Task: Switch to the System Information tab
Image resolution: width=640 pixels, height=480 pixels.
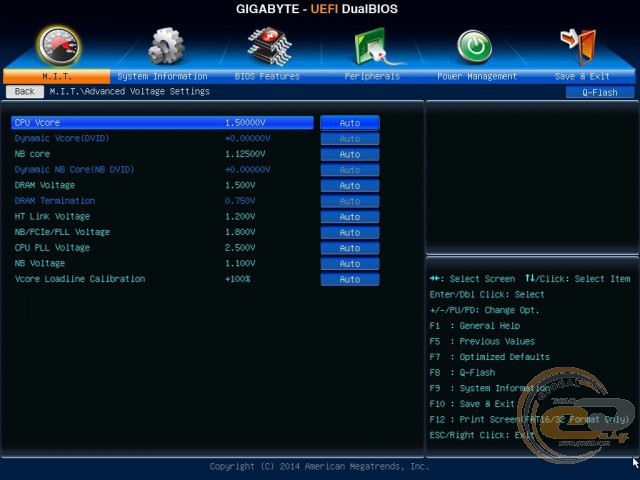Action: click(162, 76)
